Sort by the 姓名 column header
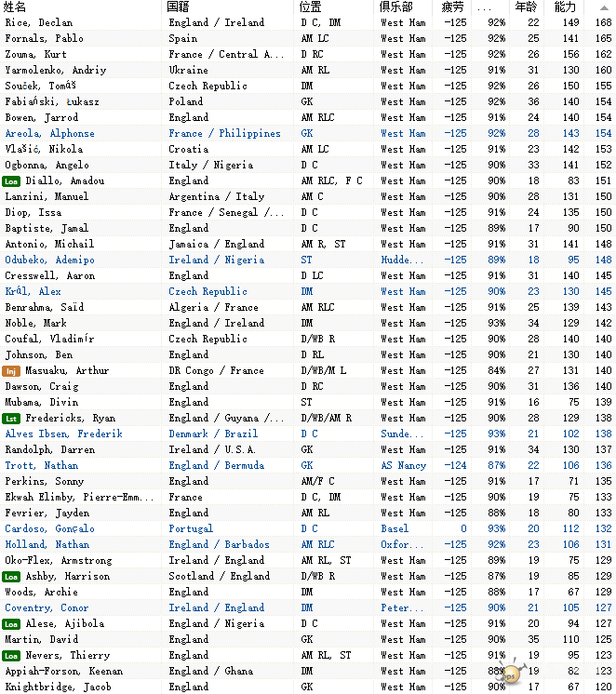Screen dimensions: 616x694 pos(14,7)
